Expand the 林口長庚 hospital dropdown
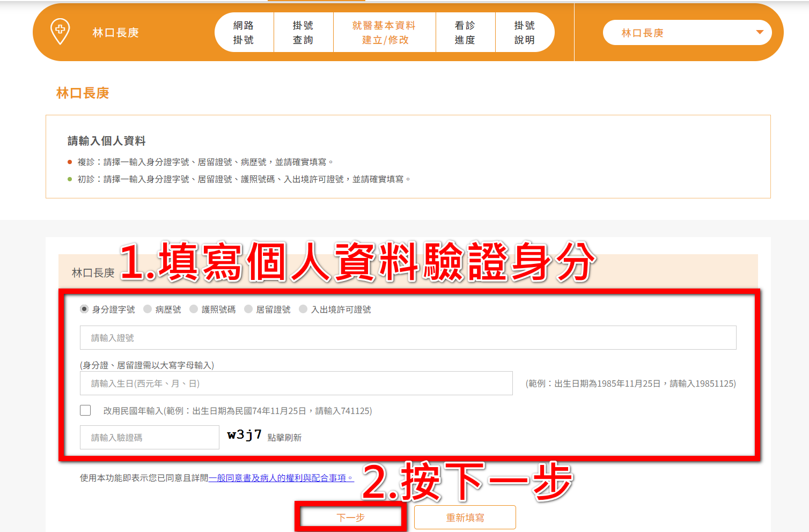The width and height of the screenshot is (809, 532). (687, 33)
